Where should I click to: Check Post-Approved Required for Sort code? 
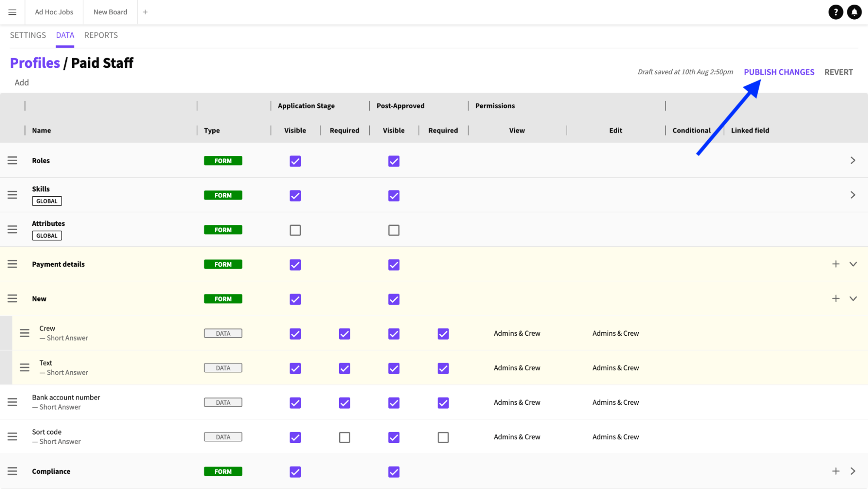pyautogui.click(x=443, y=437)
